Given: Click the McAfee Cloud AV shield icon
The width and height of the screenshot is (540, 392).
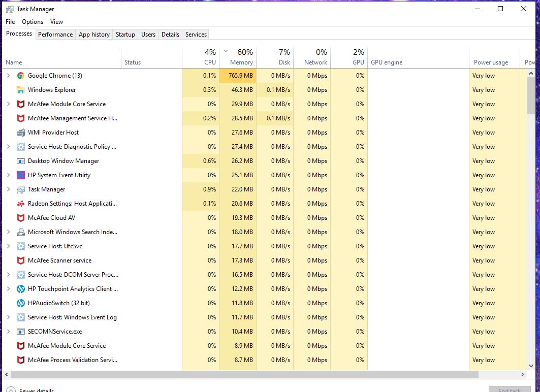Looking at the screenshot, I should (x=21, y=218).
